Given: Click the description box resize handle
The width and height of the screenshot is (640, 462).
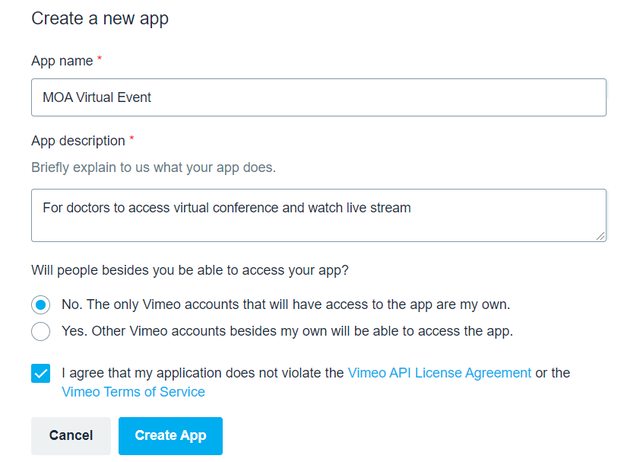Looking at the screenshot, I should [600, 236].
